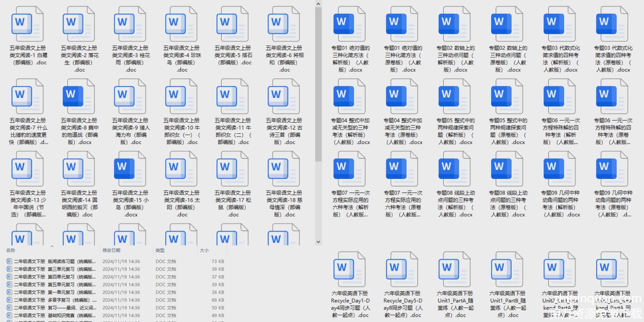Click the scrollbar down arrow in left pane
This screenshot has width=644, height=322.
318,242
